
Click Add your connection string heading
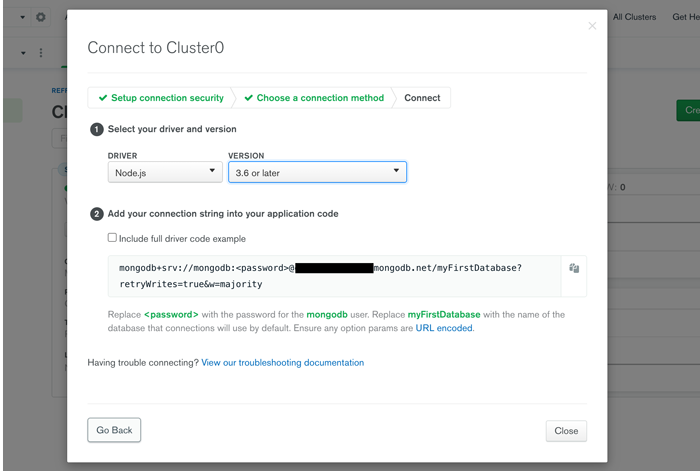tap(223, 214)
